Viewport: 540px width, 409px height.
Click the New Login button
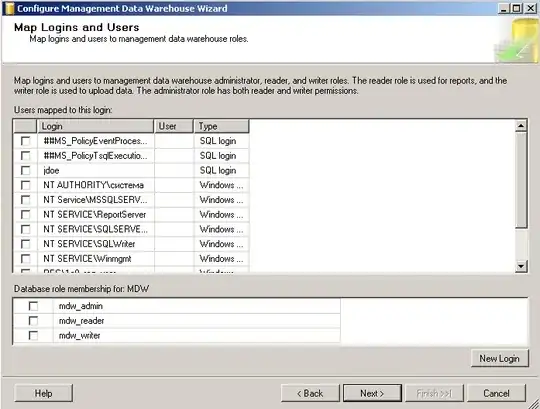(499, 358)
